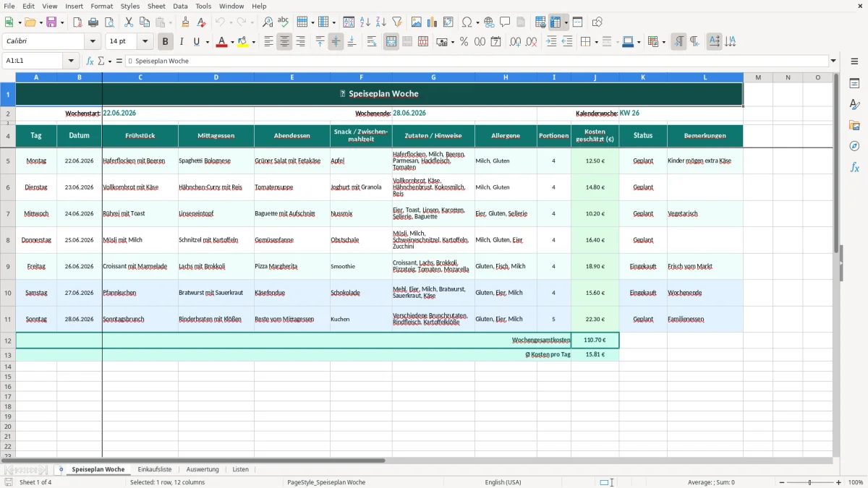This screenshot has width=868, height=488.
Task: Toggle Bold formatting
Action: (x=166, y=42)
